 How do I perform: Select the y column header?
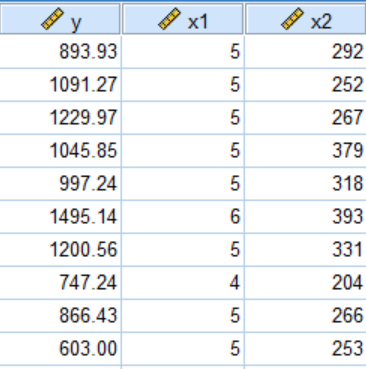[x=60, y=19]
